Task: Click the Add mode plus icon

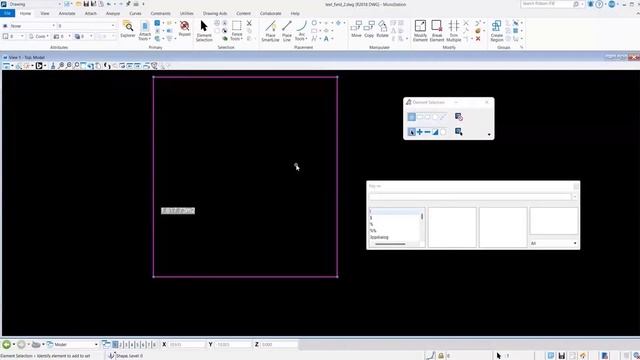Action: pos(420,132)
